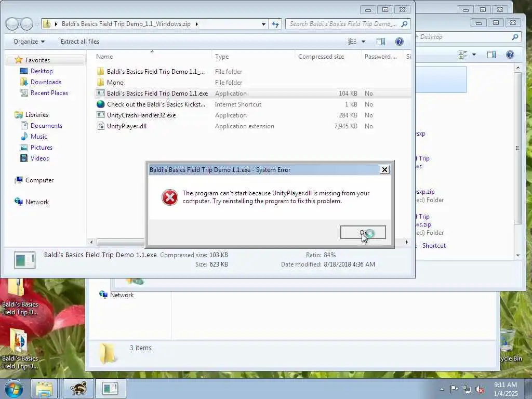
Task: Open Music library
Action: [38, 137]
